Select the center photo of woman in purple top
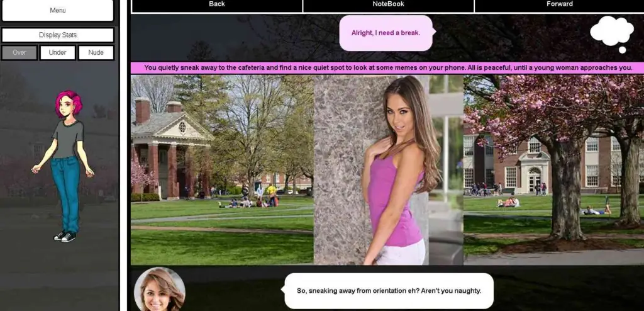This screenshot has height=311, width=644. (x=388, y=170)
